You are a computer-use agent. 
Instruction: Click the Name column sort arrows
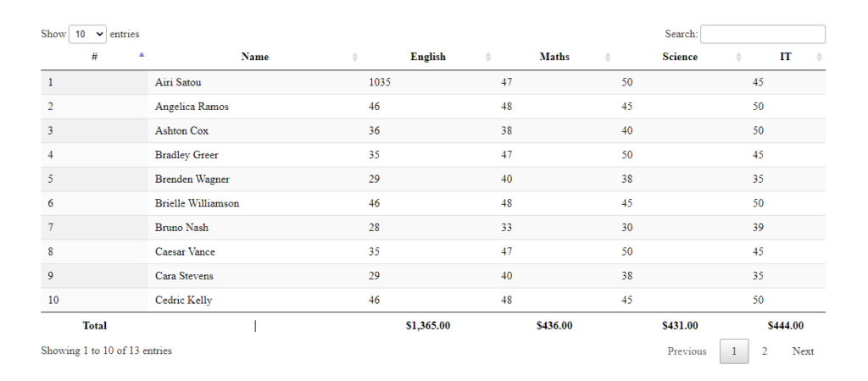355,57
